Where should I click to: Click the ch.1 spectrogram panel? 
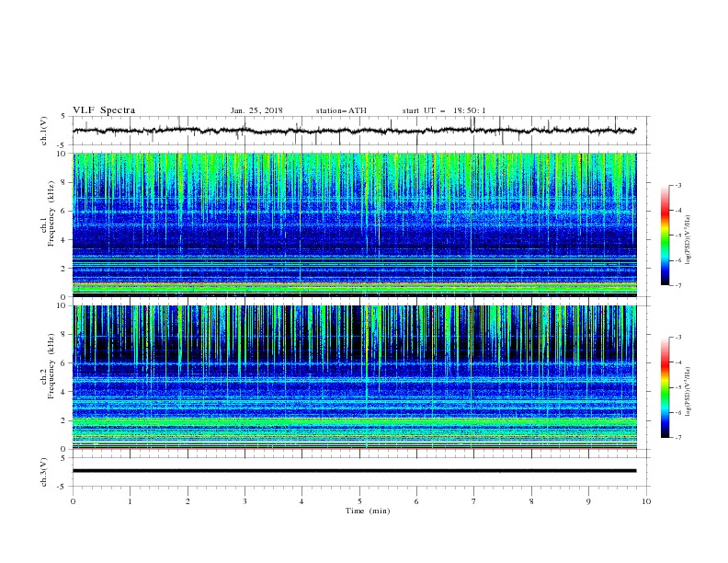[354, 224]
